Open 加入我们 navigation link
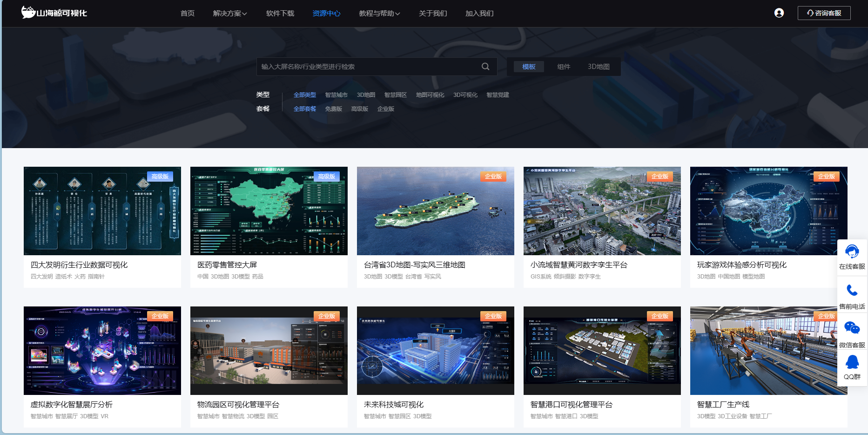Image resolution: width=868 pixels, height=435 pixels. click(479, 14)
